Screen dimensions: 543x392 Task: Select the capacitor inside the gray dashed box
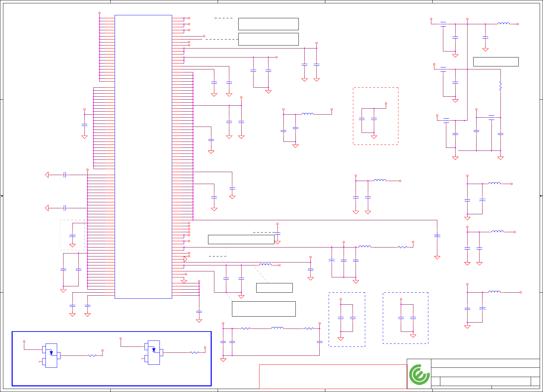pyautogui.click(x=72, y=236)
